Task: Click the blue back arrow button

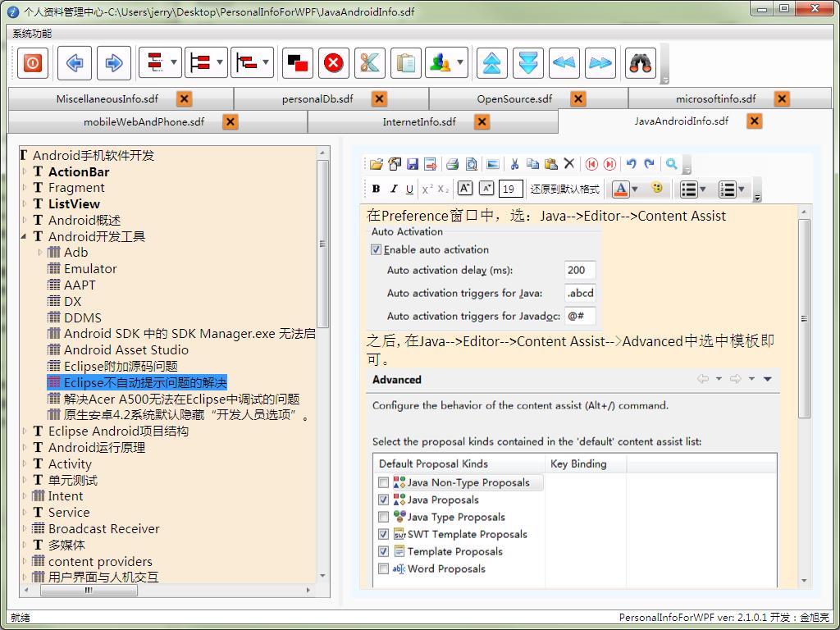Action: 75,62
